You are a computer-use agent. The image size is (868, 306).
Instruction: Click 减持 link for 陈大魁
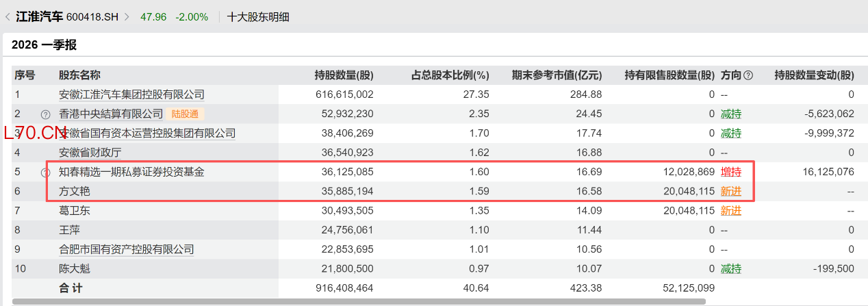(x=730, y=269)
